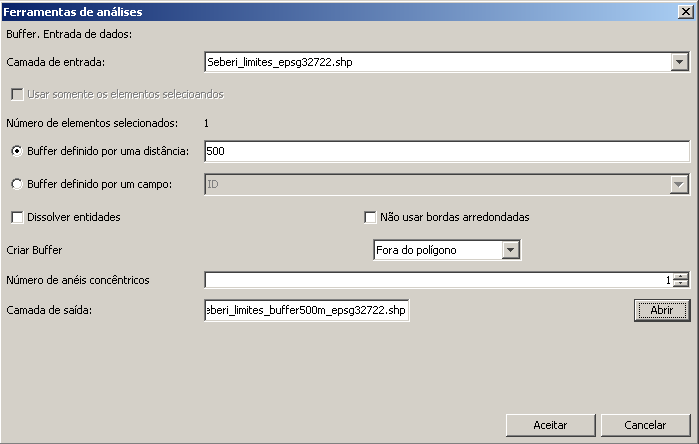Enable the Dissolver entidades checkbox
Screen dimensions: 699x444
tap(17, 217)
